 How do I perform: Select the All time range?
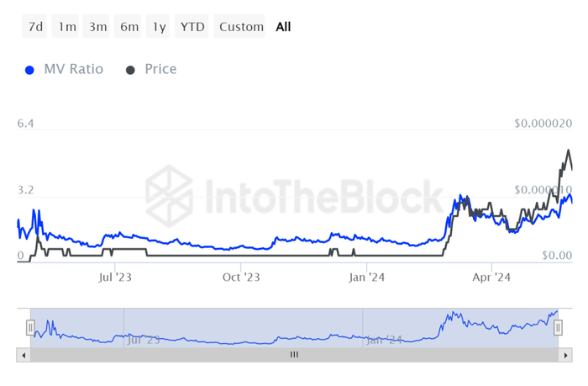click(283, 27)
